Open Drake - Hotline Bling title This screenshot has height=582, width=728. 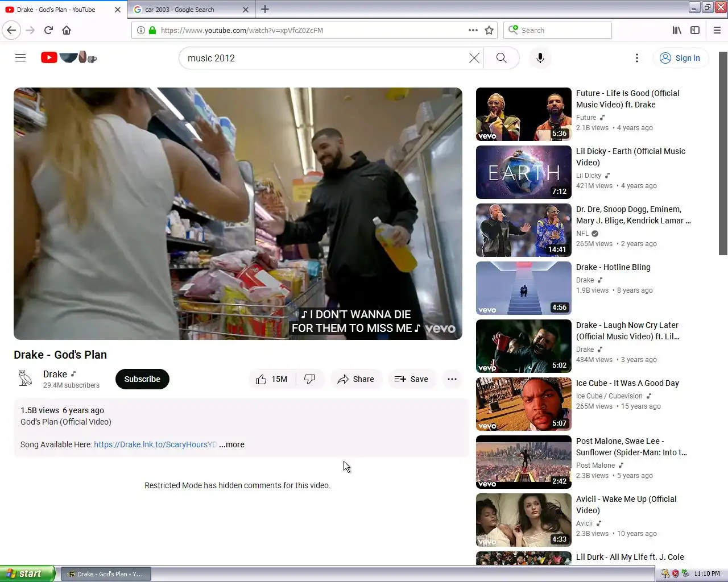click(613, 267)
